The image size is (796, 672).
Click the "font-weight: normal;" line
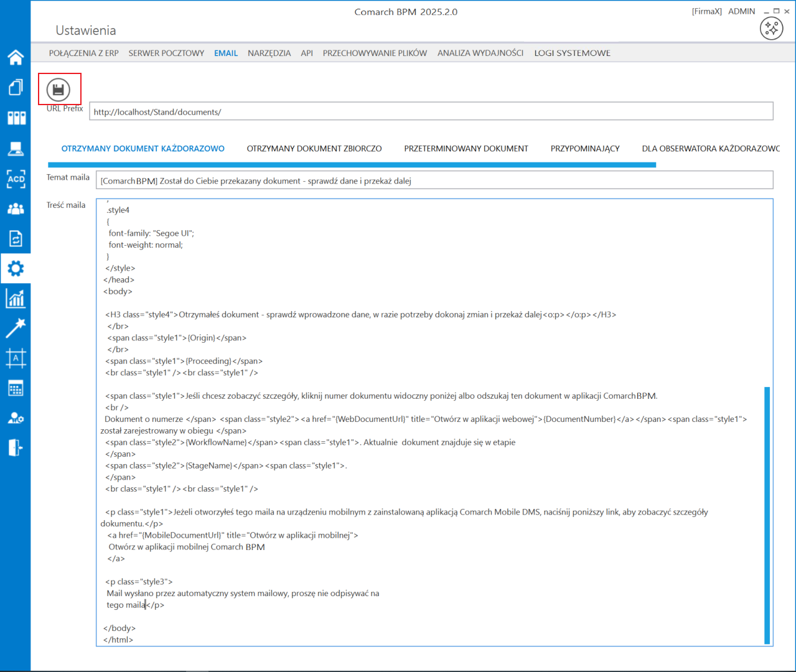pyautogui.click(x=146, y=245)
